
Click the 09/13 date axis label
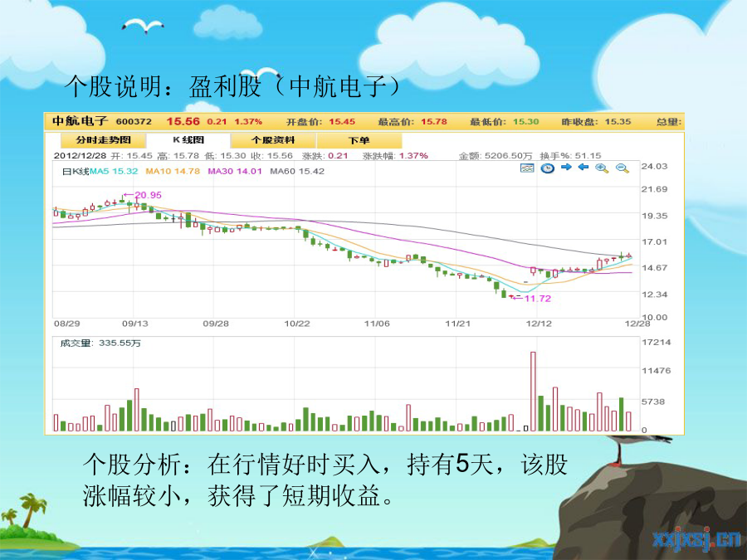[x=134, y=324]
